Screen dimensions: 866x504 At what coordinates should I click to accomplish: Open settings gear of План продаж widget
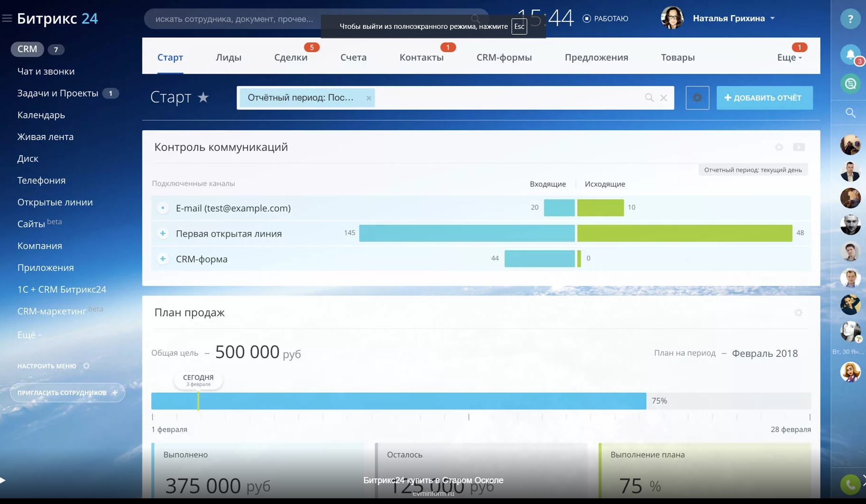tap(798, 312)
